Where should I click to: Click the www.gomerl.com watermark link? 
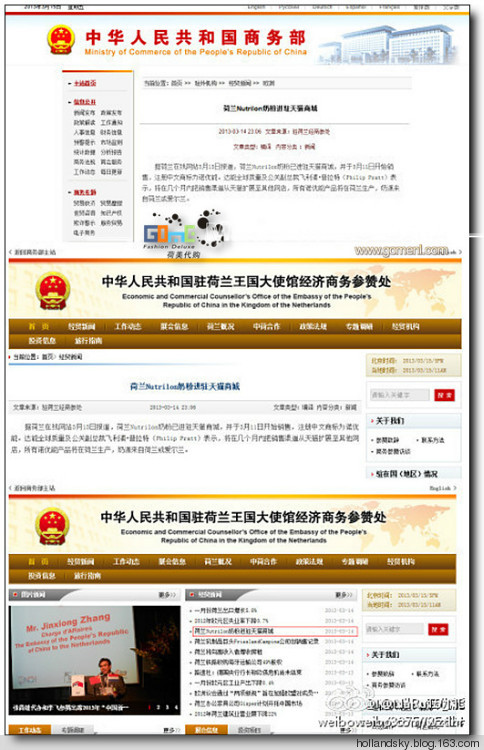(402, 250)
